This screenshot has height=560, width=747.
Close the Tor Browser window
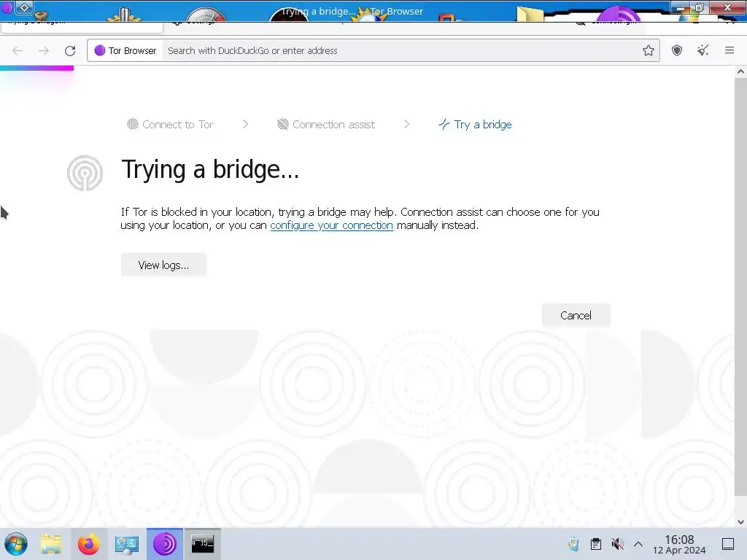coord(727,7)
